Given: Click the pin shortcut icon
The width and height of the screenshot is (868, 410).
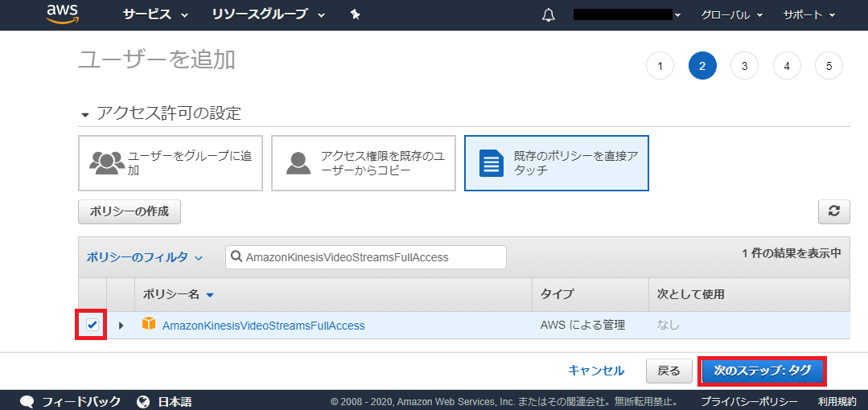Looking at the screenshot, I should point(356,15).
